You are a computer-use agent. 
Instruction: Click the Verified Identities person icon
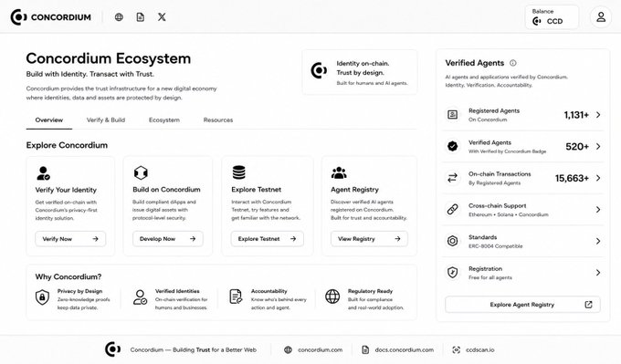tap(140, 297)
